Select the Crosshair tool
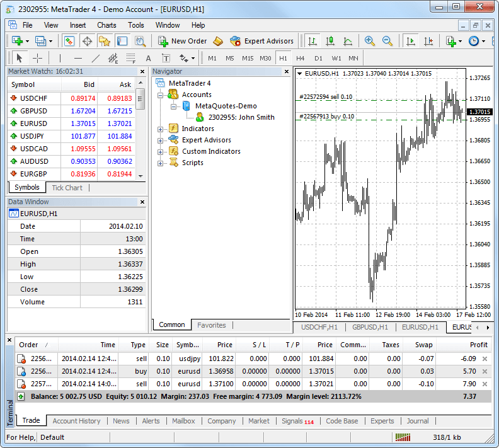The width and height of the screenshot is (499, 448). (x=37, y=58)
